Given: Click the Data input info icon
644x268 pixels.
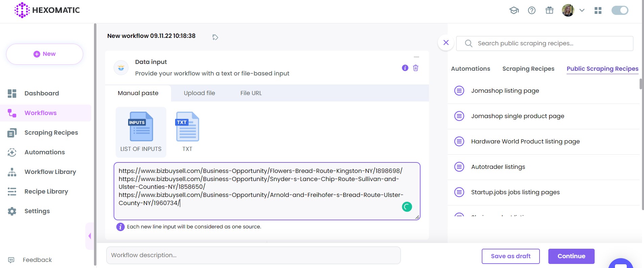Looking at the screenshot, I should [405, 68].
